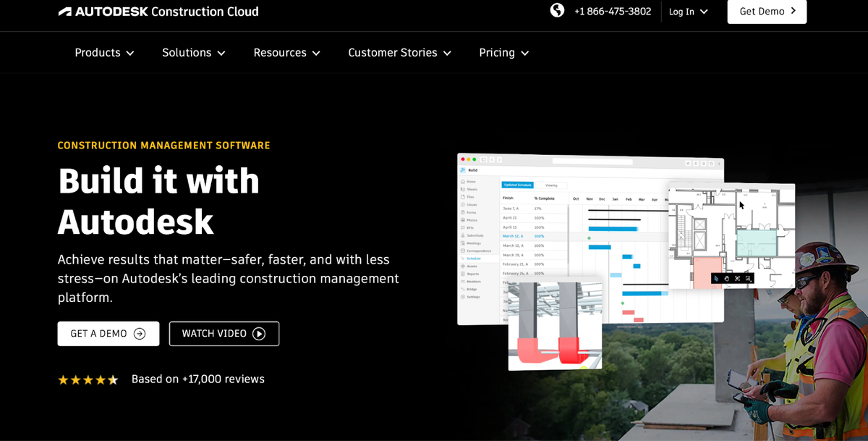Select the hand pan tool on the floor plan
This screenshot has height=441, width=868.
[727, 278]
